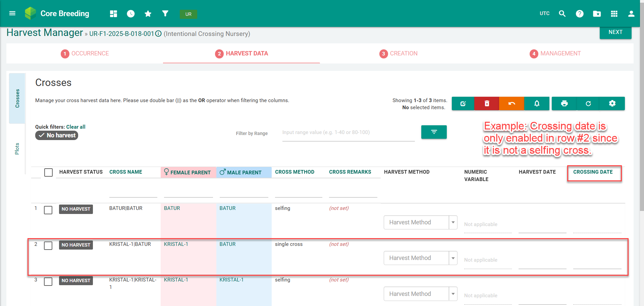Open the Plots side tab

pyautogui.click(x=17, y=148)
